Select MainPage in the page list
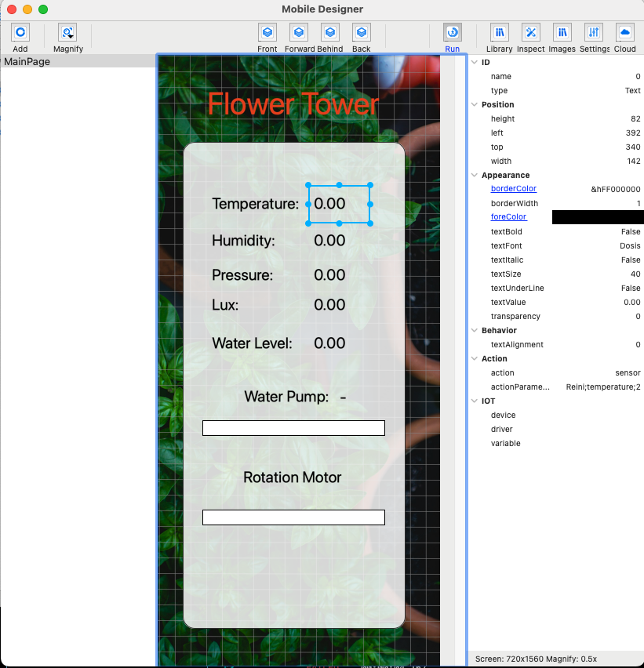This screenshot has height=668, width=644. tap(27, 61)
